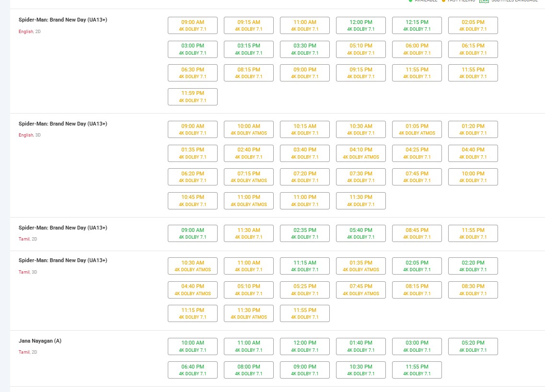The height and width of the screenshot is (392, 545).
Task: Click Spider-Man title in the Tamil 3D row
Action: tap(63, 260)
